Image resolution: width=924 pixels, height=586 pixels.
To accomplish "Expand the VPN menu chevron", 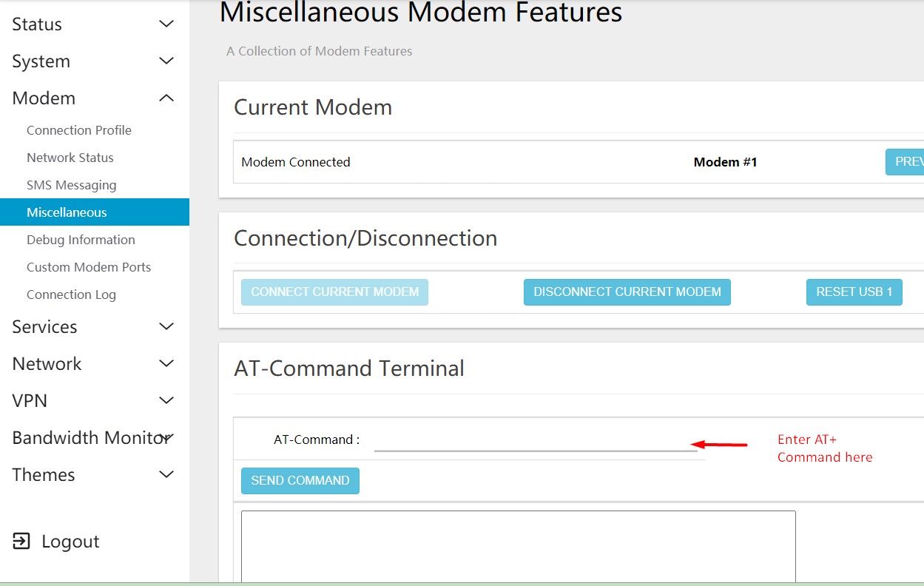I will pyautogui.click(x=166, y=400).
